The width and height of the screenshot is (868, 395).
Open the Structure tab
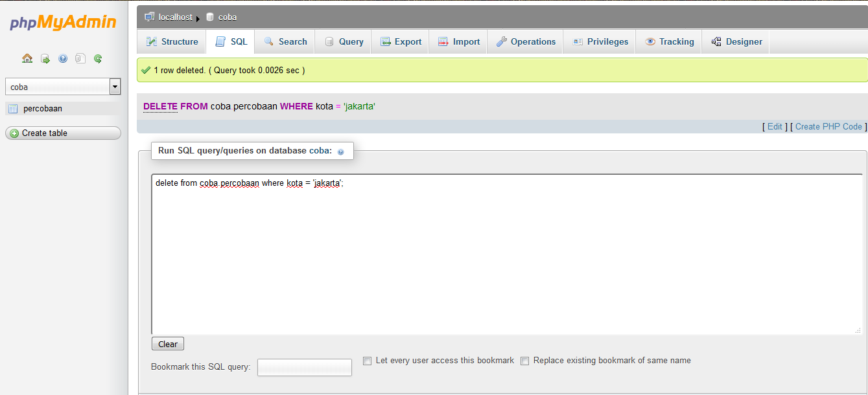(x=172, y=41)
